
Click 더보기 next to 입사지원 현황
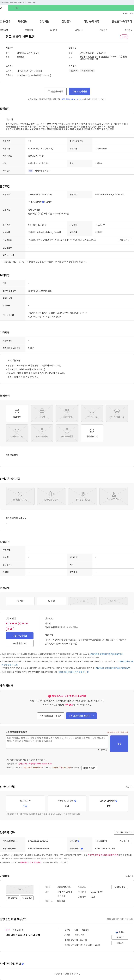[129, 787]
